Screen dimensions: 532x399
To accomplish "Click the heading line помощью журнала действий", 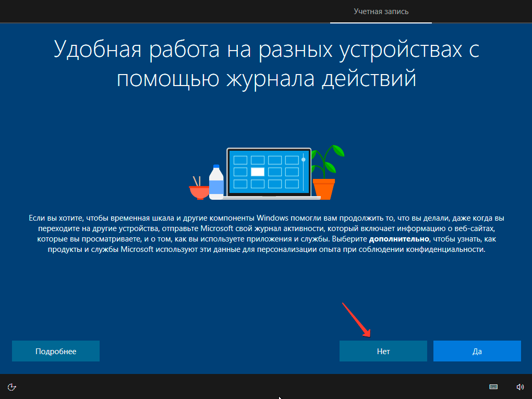I will 266,79.
